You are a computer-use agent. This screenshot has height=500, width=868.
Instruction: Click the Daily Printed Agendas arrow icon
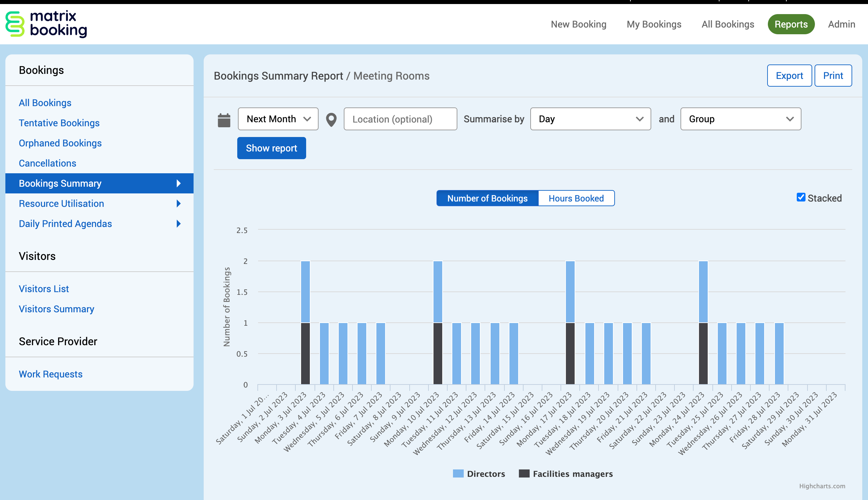pos(178,224)
